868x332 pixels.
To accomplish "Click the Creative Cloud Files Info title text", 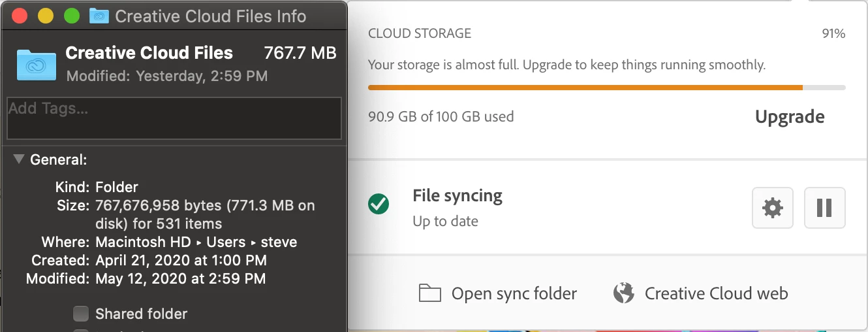I will pos(210,16).
